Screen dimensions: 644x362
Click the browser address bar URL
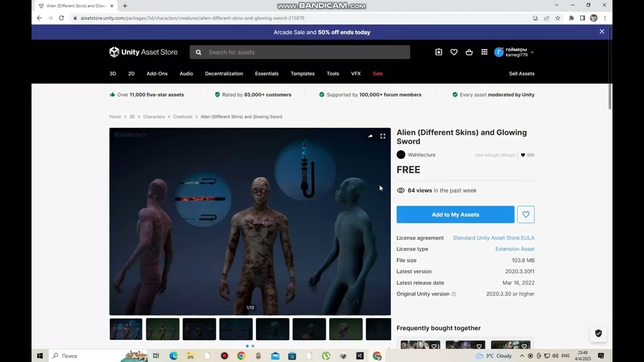click(192, 18)
